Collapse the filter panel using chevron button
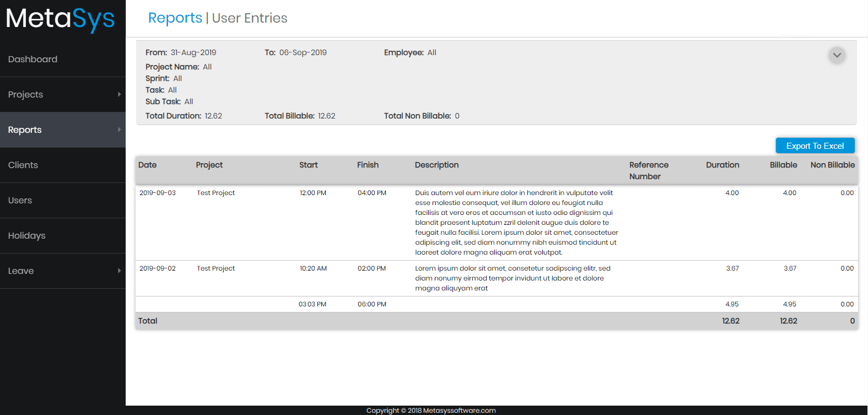Screen dimensions: 868x415 click(837, 55)
